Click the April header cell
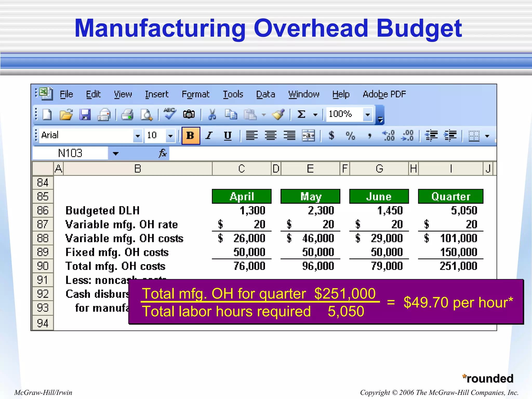Viewport: 532px width, 399px height. [242, 196]
